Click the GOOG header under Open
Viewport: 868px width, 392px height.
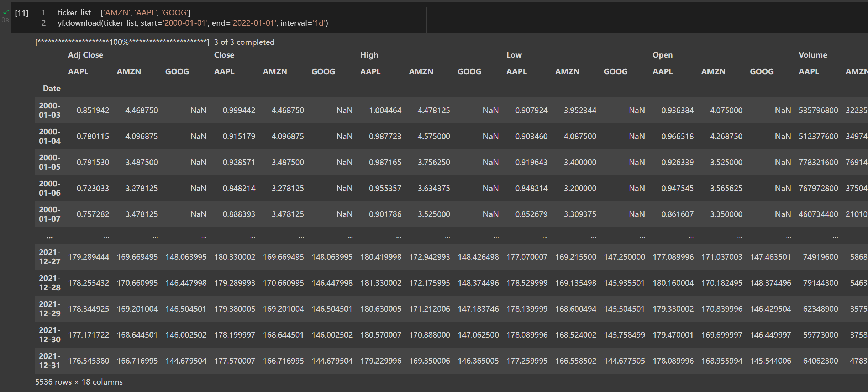coord(762,71)
